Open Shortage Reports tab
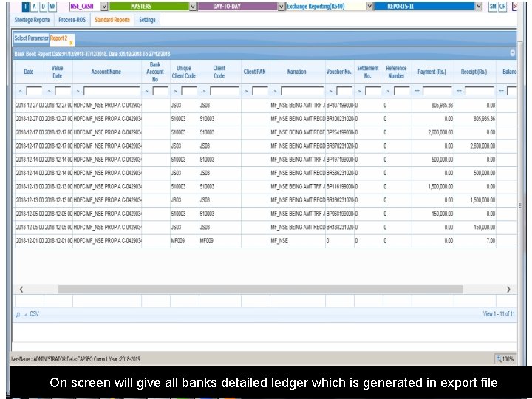This screenshot has height=399, width=532. (32, 20)
